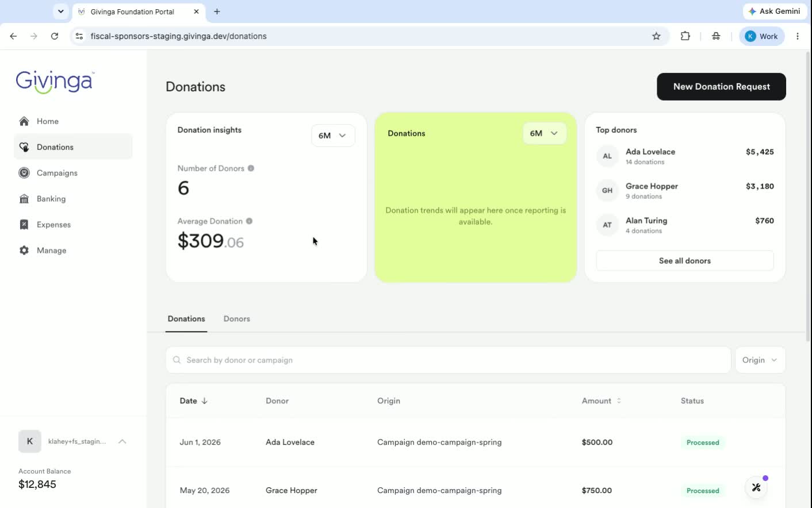Click the Number of Donors info icon

[x=251, y=168]
